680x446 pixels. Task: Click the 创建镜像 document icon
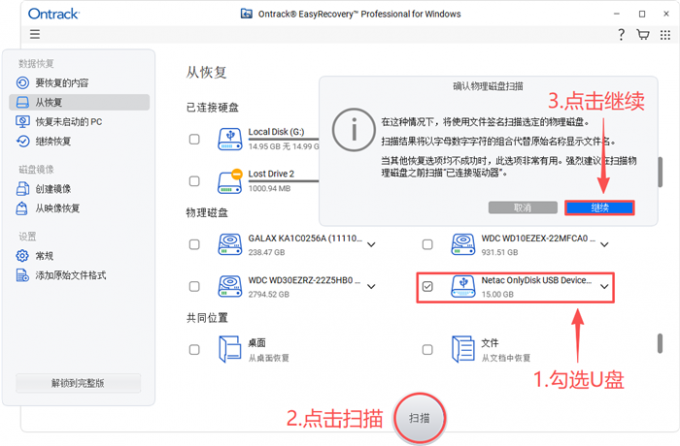[23, 189]
